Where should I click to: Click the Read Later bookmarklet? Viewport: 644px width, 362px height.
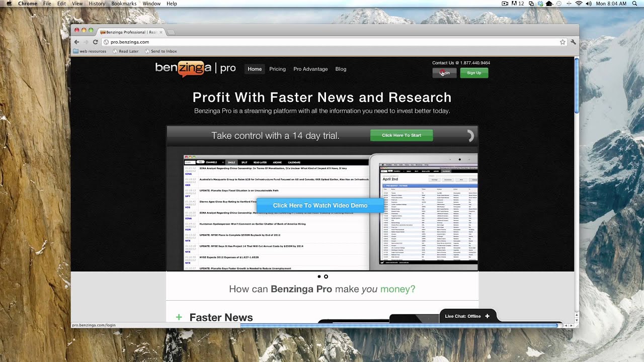click(126, 51)
